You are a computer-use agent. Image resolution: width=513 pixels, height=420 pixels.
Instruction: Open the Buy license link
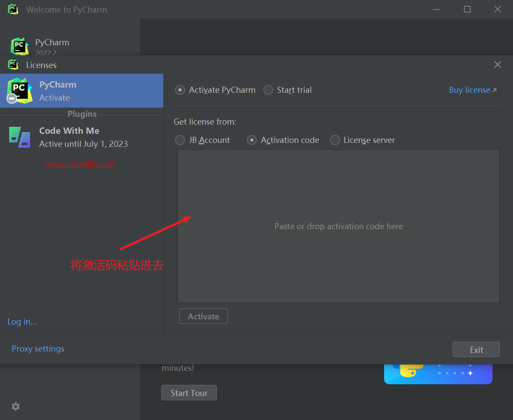[x=473, y=90]
